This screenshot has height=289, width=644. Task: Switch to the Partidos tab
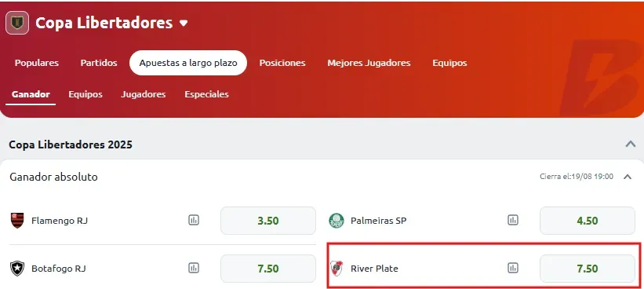(99, 63)
